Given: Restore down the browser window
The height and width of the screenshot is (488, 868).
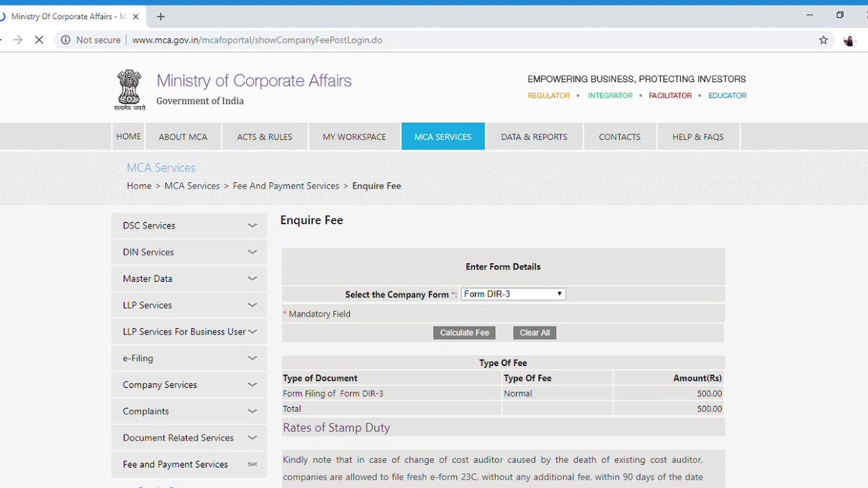Looking at the screenshot, I should click(840, 15).
